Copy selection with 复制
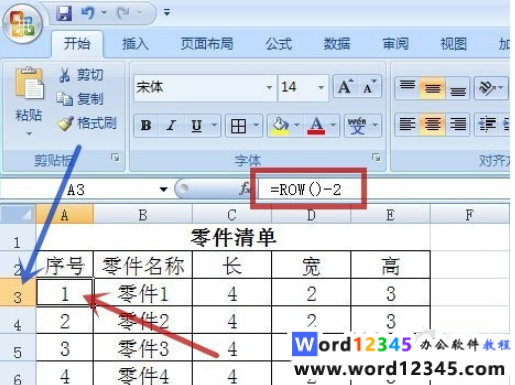 click(x=80, y=99)
